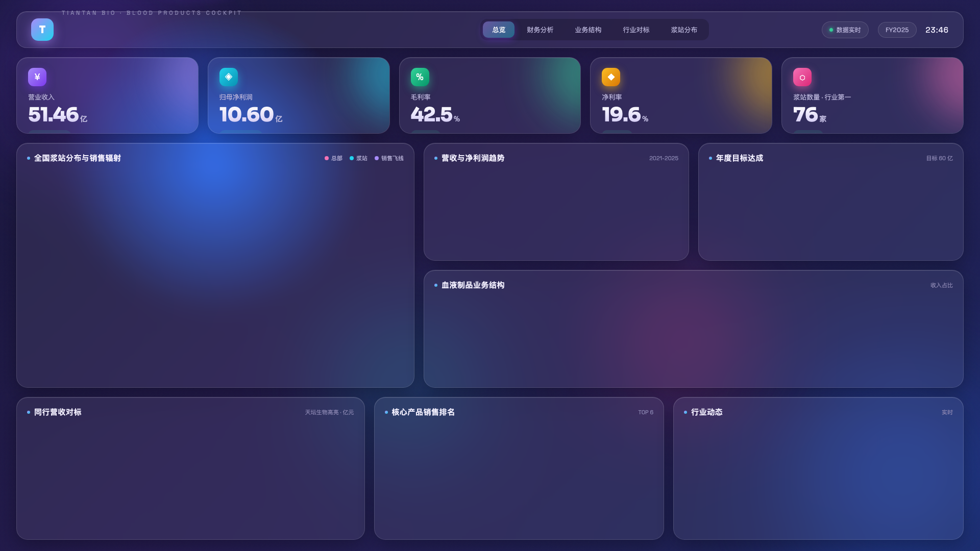The image size is (980, 551).
Task: Click the FY2025 year pill
Action: 897,30
